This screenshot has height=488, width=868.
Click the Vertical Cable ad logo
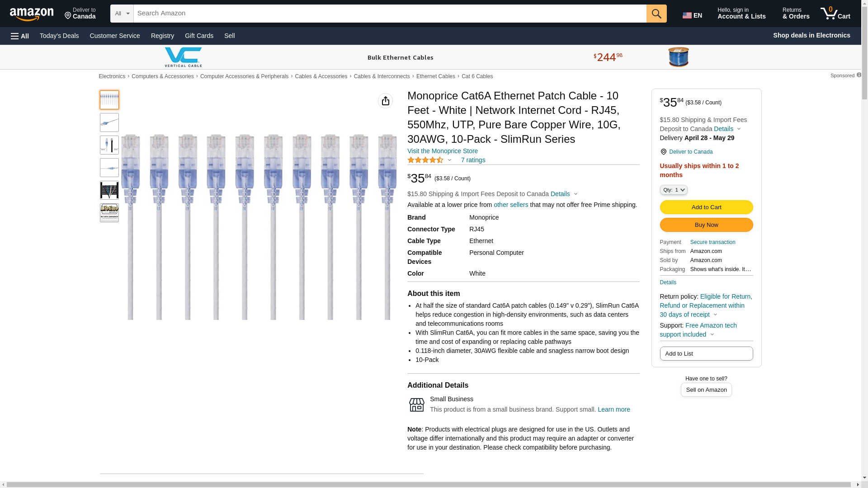(183, 57)
